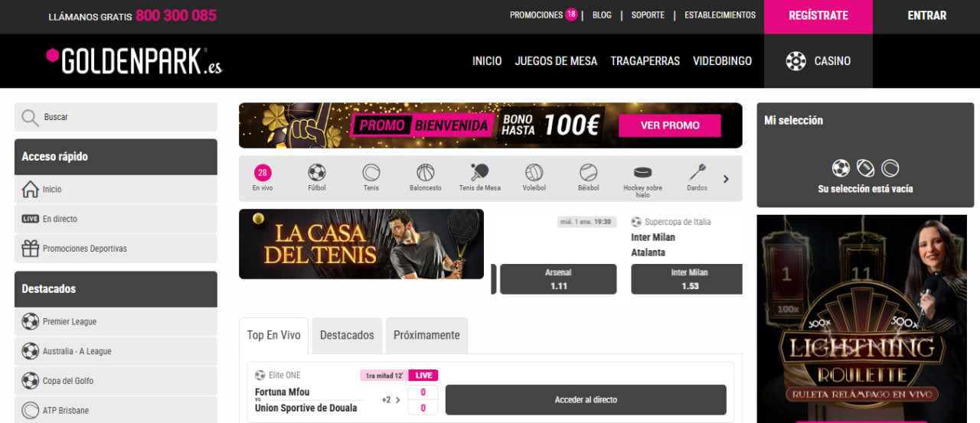Open Videobingo menu

click(722, 61)
